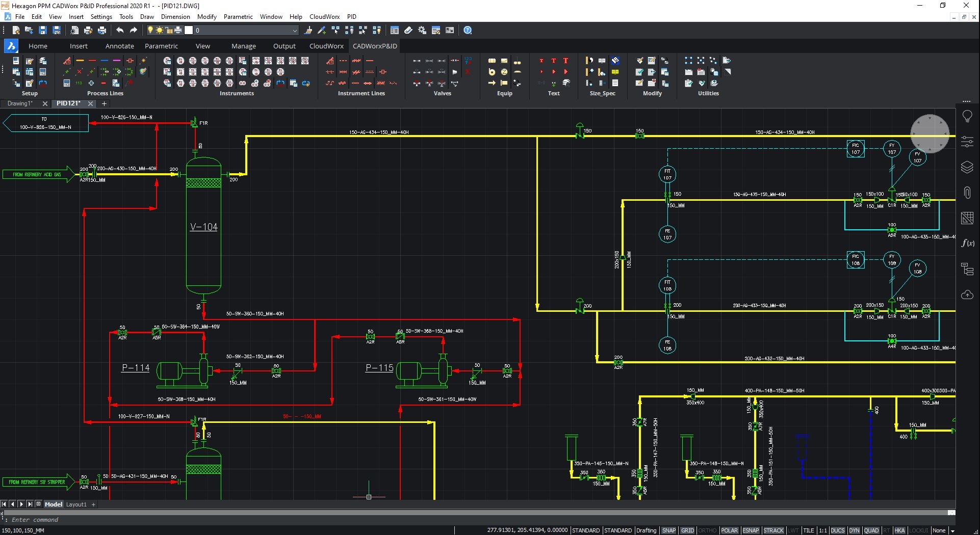Click the Save icon in the toolbar

43,31
